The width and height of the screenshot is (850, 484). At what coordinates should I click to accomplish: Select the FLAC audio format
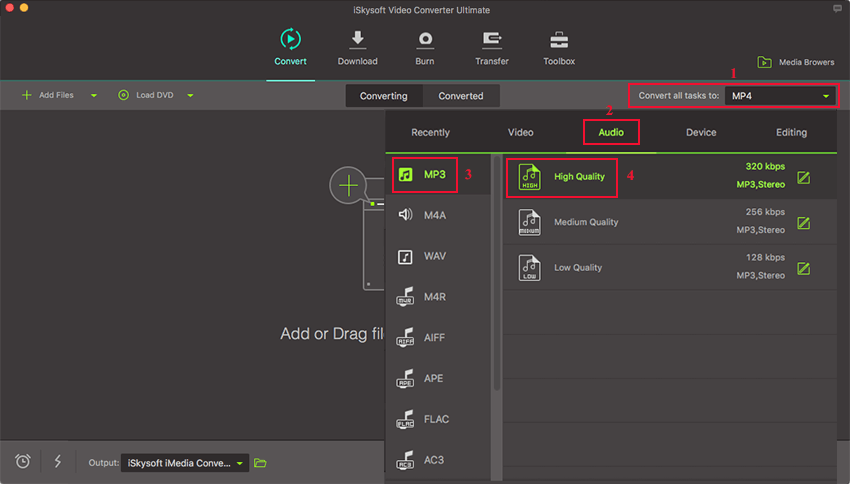434,420
